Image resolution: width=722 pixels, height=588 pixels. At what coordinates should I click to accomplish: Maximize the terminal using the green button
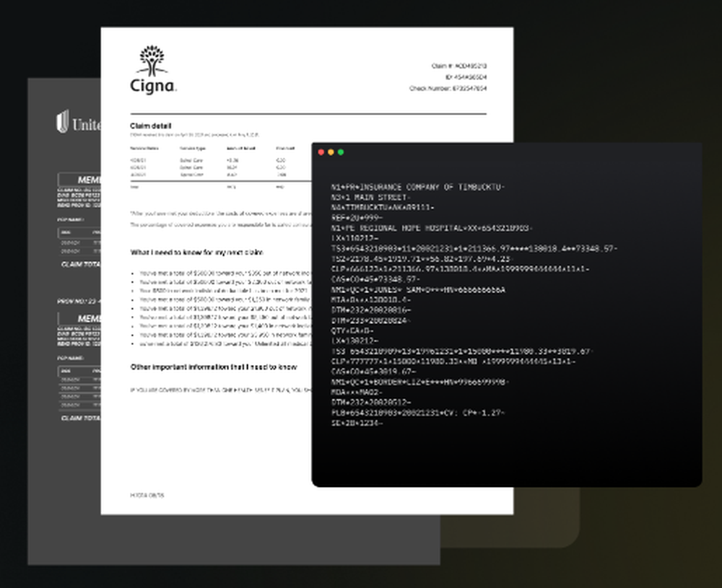pos(341,152)
